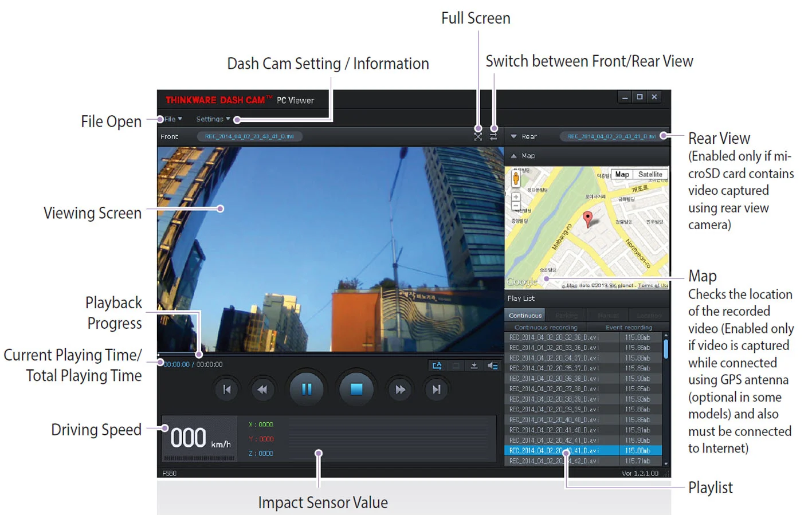Screen dimensions: 812x515
Task: Select the Continuous playlist tab
Action: pyautogui.click(x=525, y=315)
